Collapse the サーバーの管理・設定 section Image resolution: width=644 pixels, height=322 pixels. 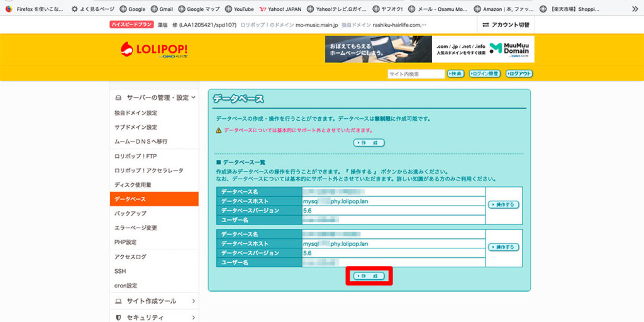154,97
